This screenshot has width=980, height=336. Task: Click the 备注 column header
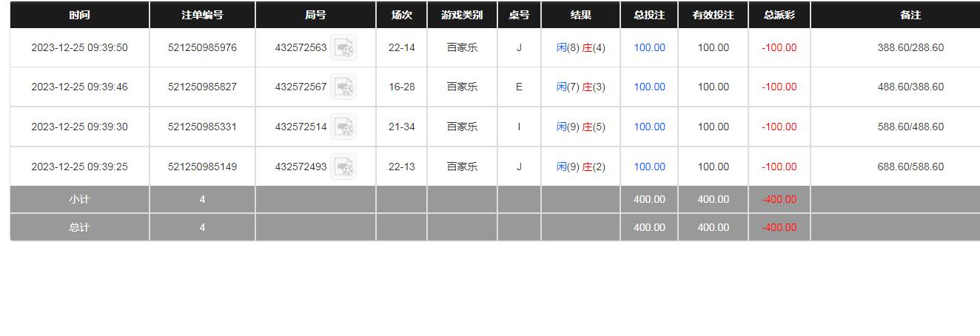point(910,15)
